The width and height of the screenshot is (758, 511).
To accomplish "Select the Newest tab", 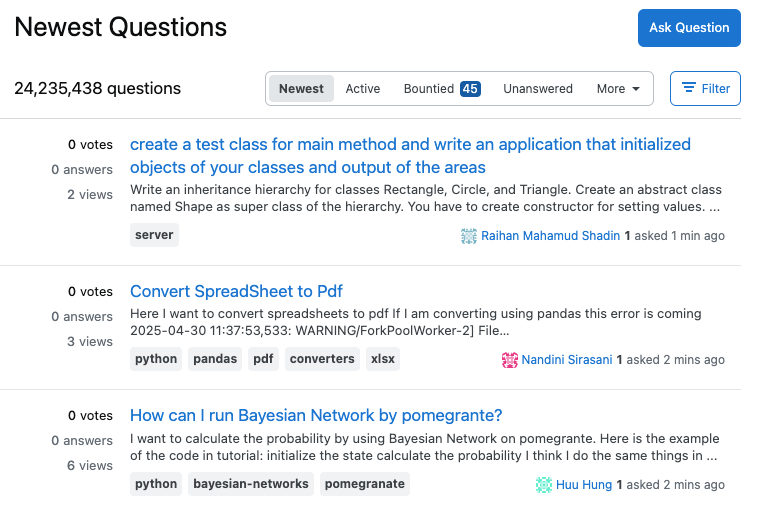I will click(301, 88).
